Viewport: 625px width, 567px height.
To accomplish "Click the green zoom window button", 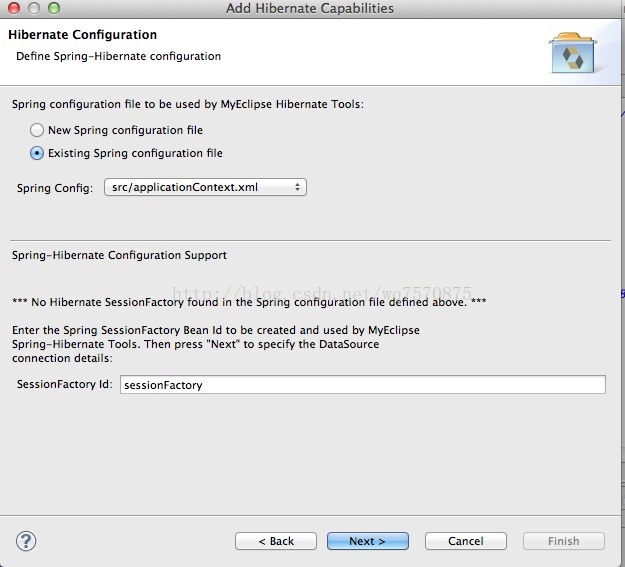I will 54,8.
